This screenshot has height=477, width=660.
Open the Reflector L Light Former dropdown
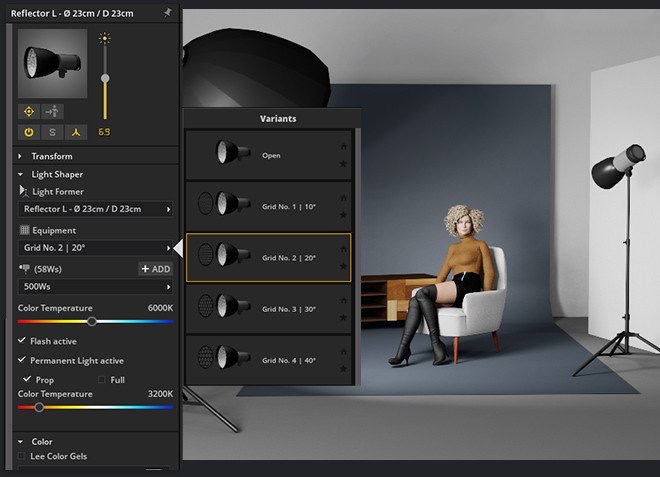96,209
